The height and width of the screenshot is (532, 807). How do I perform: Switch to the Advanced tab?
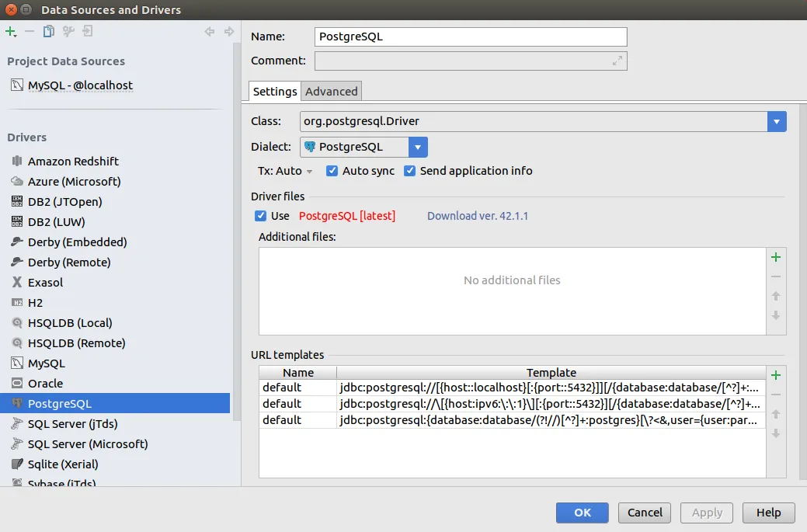332,91
